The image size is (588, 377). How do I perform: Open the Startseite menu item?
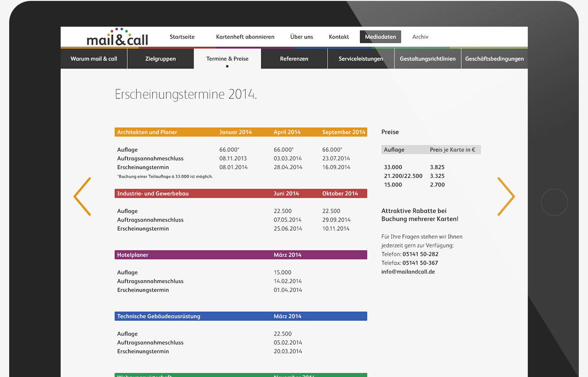182,37
